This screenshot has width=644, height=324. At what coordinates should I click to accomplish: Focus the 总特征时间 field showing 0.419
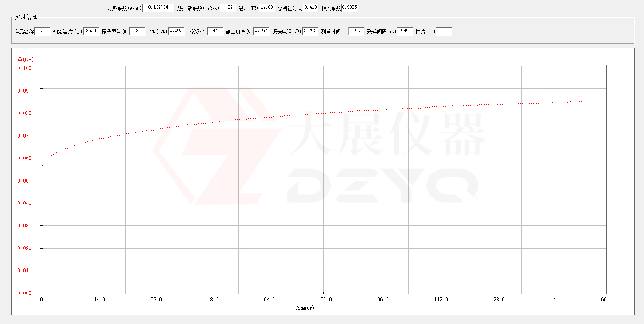click(311, 8)
